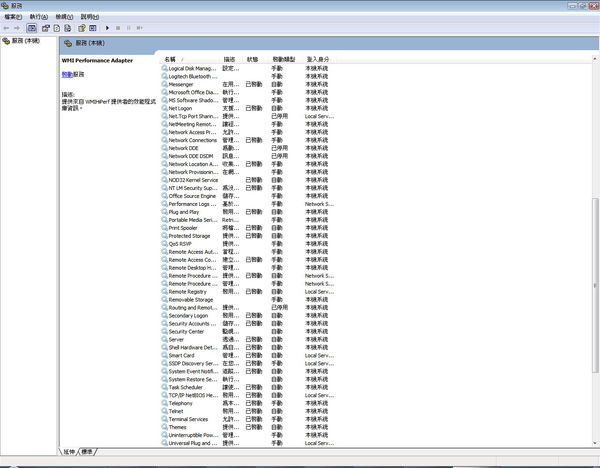
Task: Click the gear icon beside Net Logon
Action: 164,108
